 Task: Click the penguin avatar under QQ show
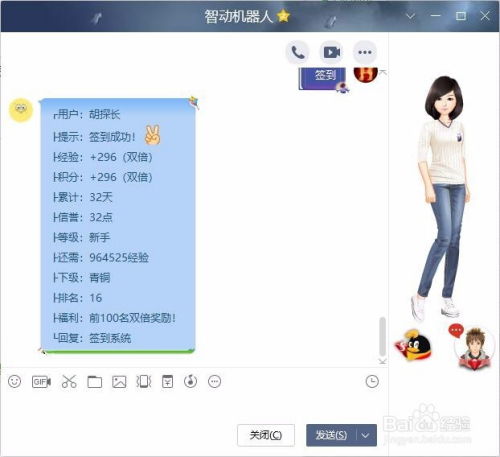tap(413, 345)
